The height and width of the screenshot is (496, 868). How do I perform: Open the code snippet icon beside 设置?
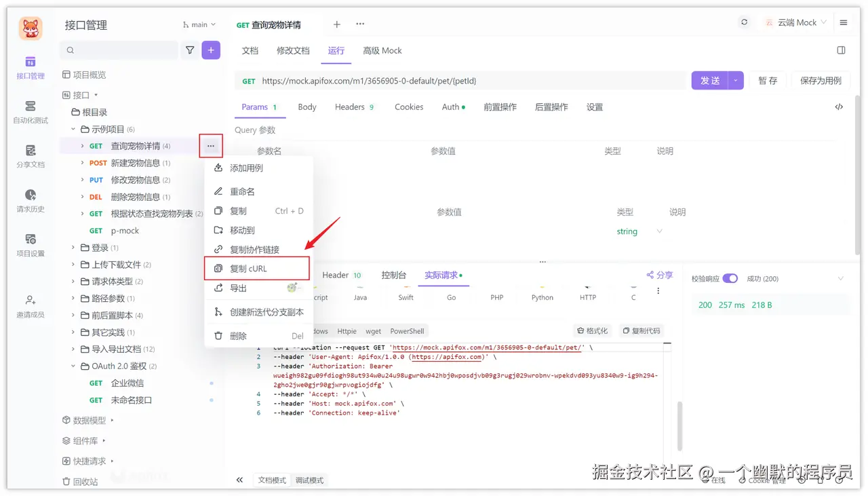(839, 107)
